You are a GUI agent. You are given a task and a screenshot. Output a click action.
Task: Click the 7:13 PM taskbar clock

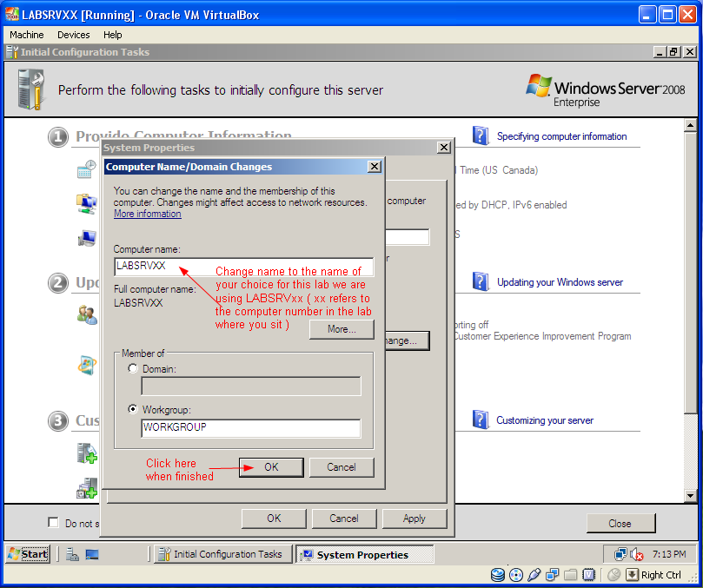(x=669, y=554)
